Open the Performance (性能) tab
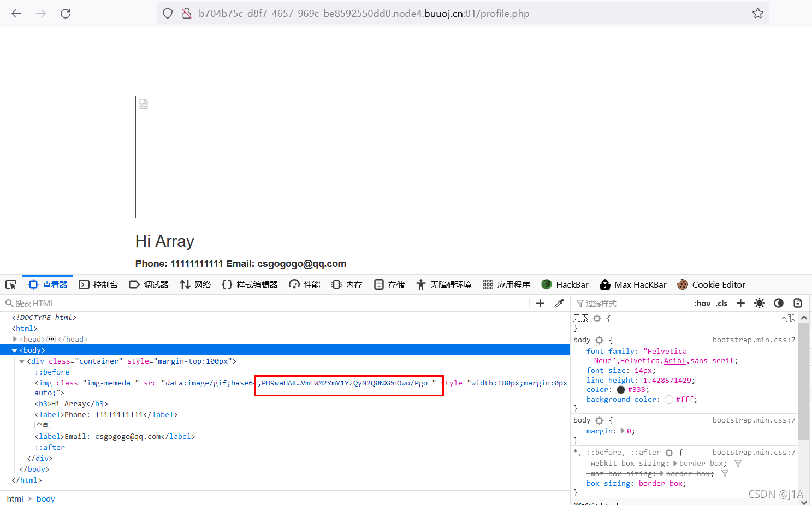This screenshot has height=505, width=812. pyautogui.click(x=305, y=284)
